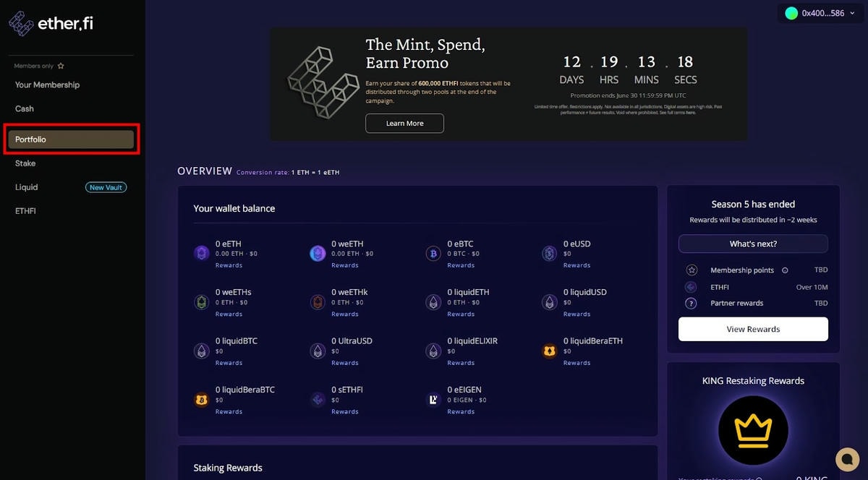Click the Members only star icon
This screenshot has height=480, width=868.
(x=61, y=66)
